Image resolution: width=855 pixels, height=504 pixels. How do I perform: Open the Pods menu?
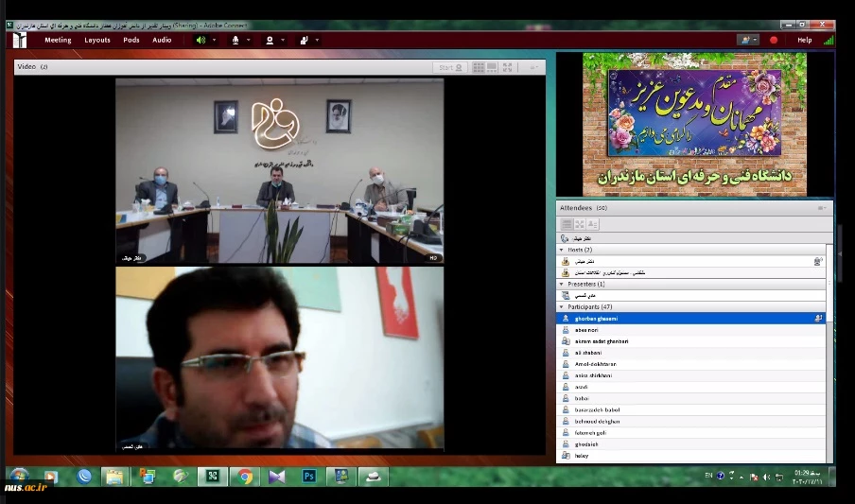[x=131, y=40]
